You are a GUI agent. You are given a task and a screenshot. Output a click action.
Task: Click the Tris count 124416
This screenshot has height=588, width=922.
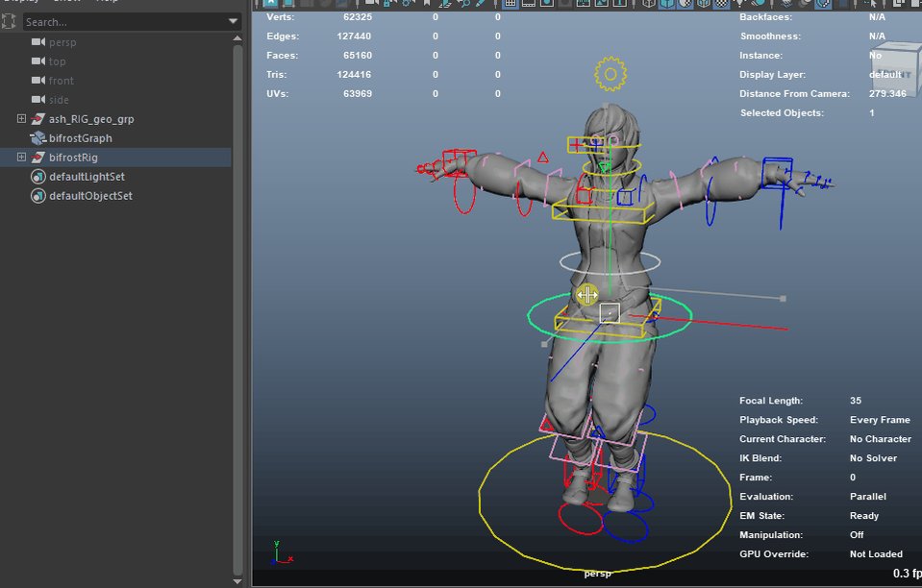[354, 75]
